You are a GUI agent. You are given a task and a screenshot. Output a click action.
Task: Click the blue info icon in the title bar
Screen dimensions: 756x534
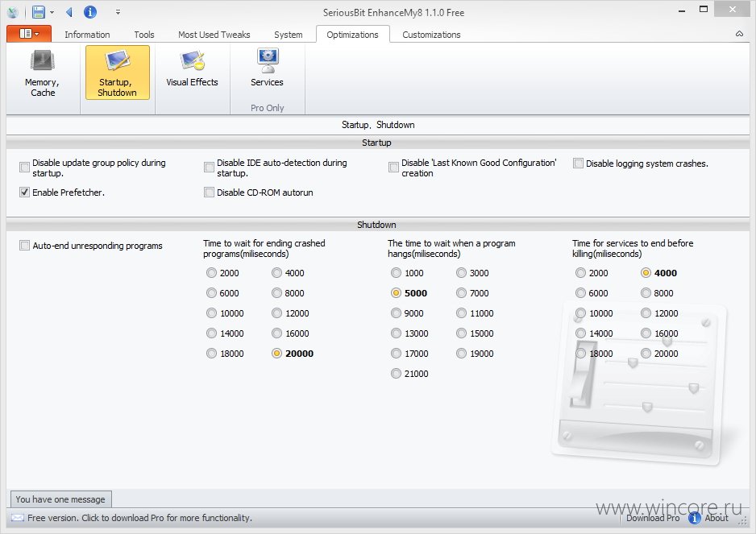(x=90, y=12)
